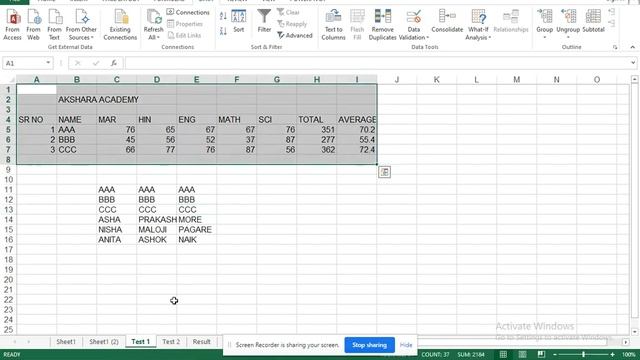The width and height of the screenshot is (640, 360).
Task: Toggle the Filter funnel
Action: coord(264,21)
